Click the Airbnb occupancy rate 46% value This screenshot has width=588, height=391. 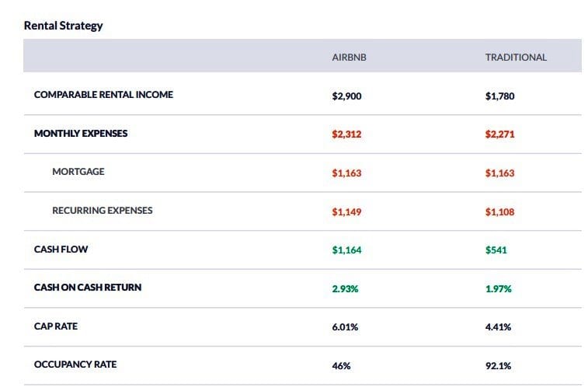pyautogui.click(x=341, y=365)
